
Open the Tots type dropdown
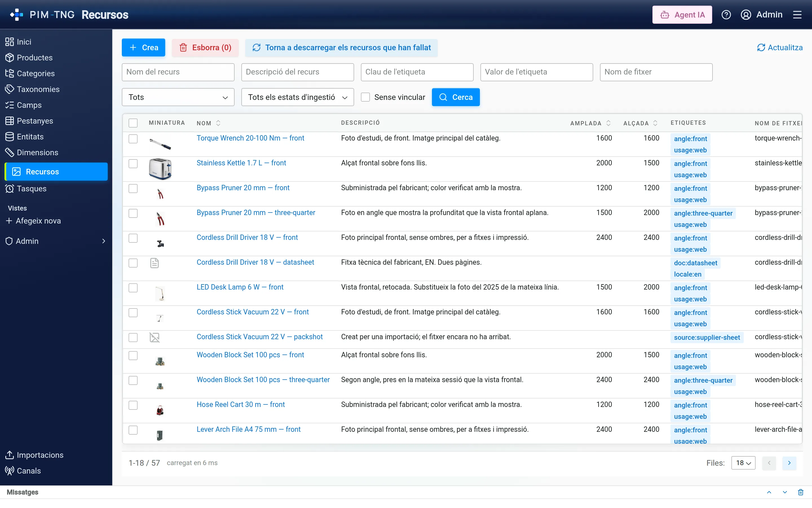tap(178, 97)
